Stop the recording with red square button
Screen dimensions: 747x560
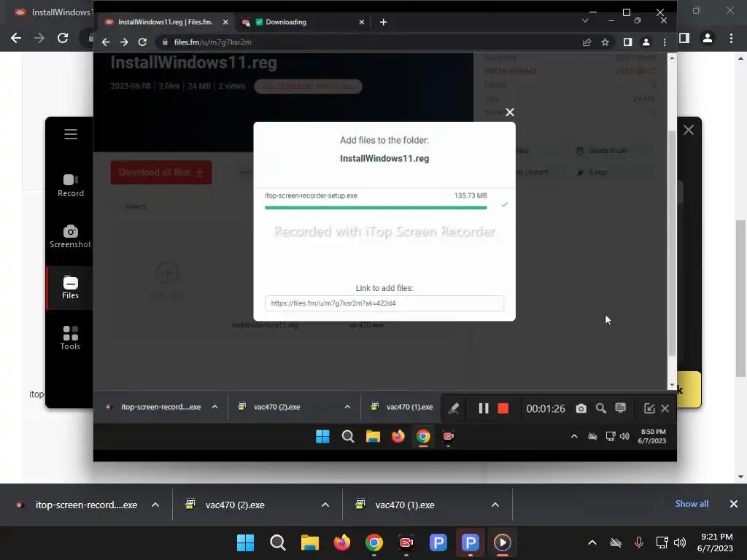(503, 408)
